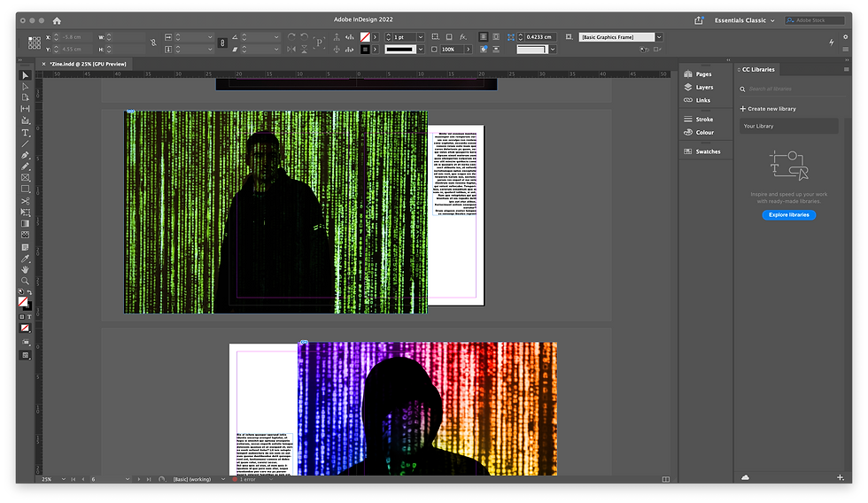Select the Scissors tool
The image size is (868, 503).
click(x=25, y=201)
